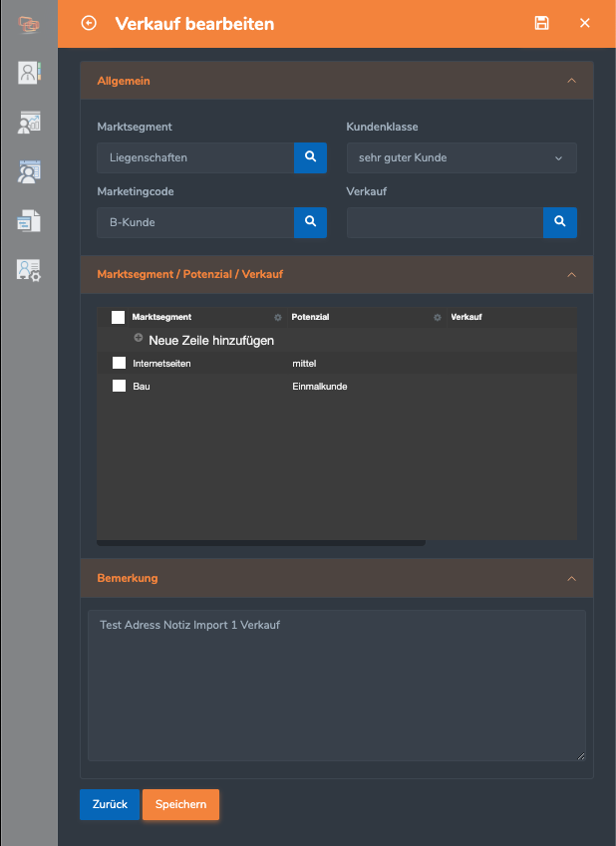Open the documents sidebar icon

tap(28, 220)
